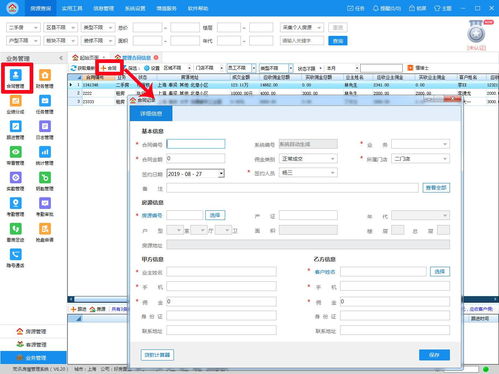Open the 贷款计算器 button
This screenshot has width=499, height=374.
[157, 355]
